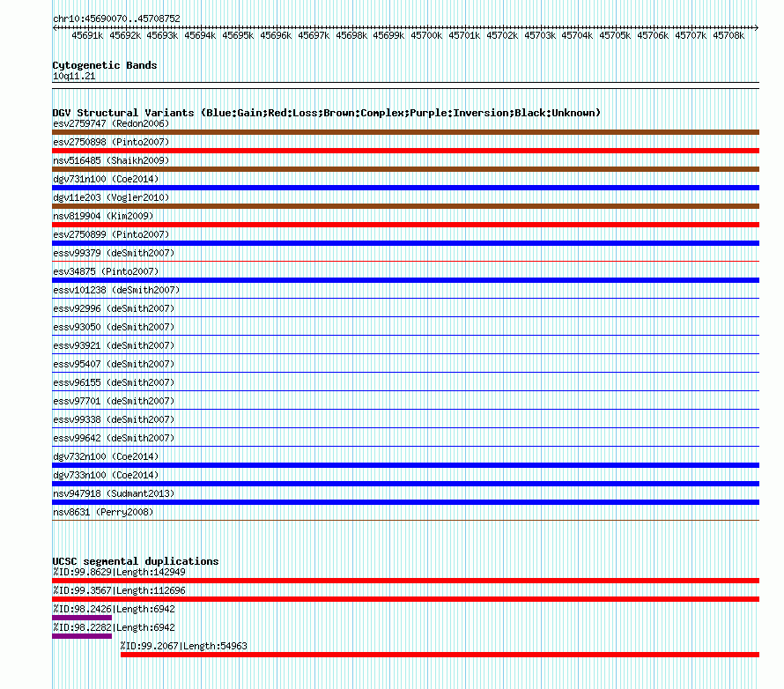Select the blue bar under dgv732n100 (Coe2014)
The image size is (784, 689).
[405, 465]
